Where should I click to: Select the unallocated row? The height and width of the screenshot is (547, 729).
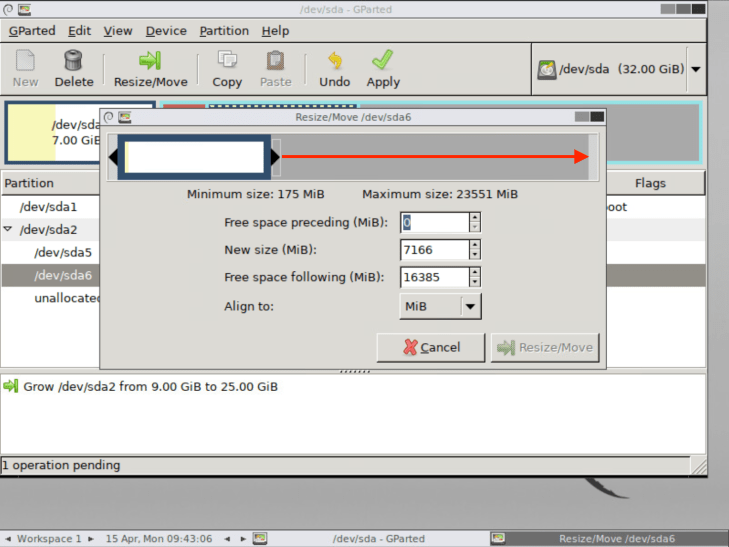tap(51, 298)
